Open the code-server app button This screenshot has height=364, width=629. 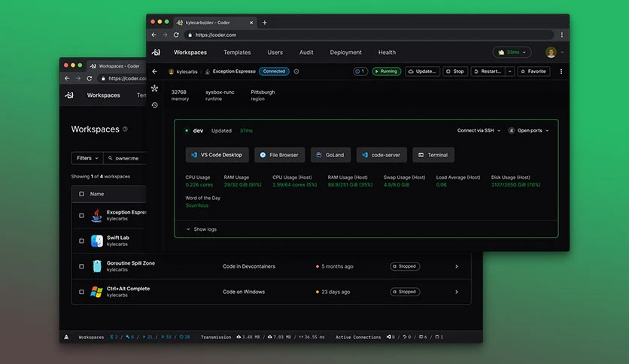(381, 155)
